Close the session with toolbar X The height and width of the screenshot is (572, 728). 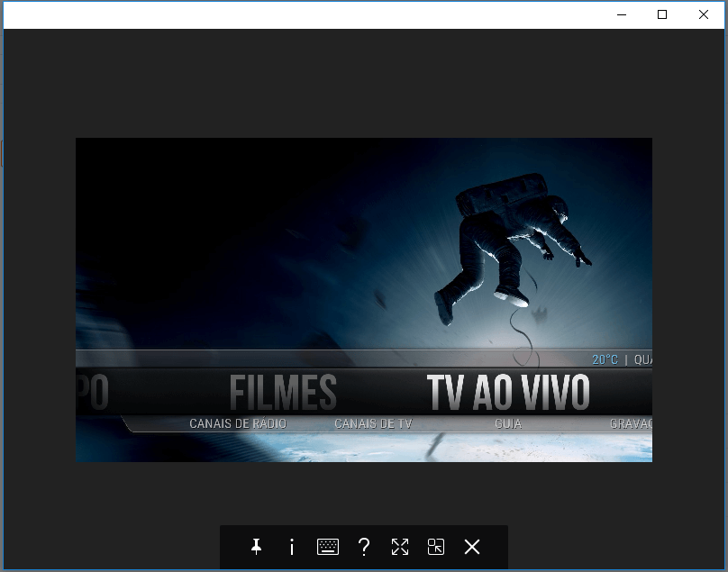(x=472, y=547)
